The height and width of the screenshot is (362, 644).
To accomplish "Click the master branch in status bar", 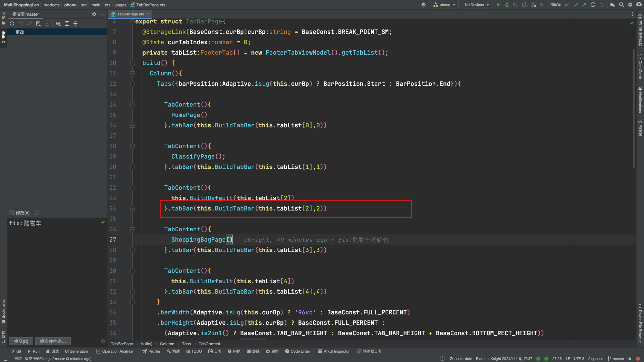I will (616, 359).
